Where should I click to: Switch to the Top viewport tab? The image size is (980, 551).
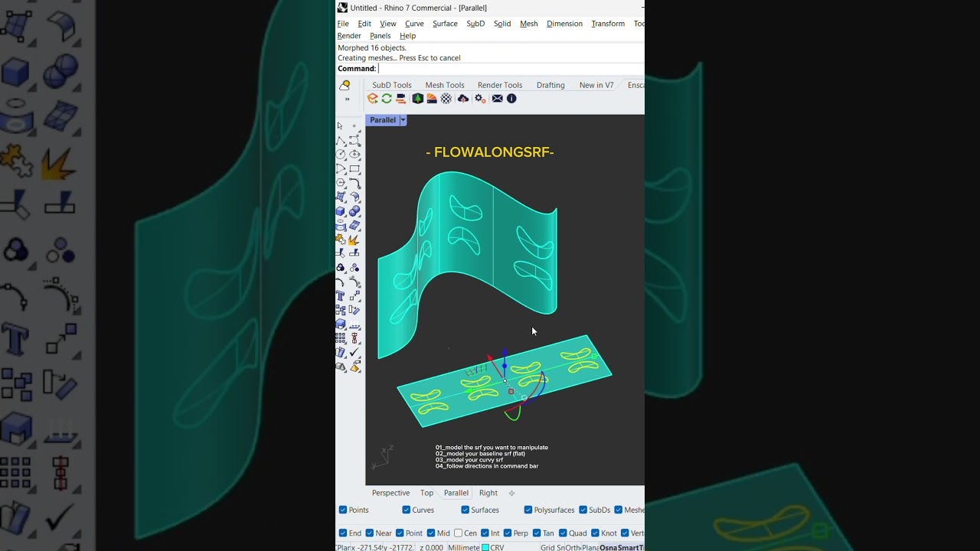pyautogui.click(x=426, y=493)
